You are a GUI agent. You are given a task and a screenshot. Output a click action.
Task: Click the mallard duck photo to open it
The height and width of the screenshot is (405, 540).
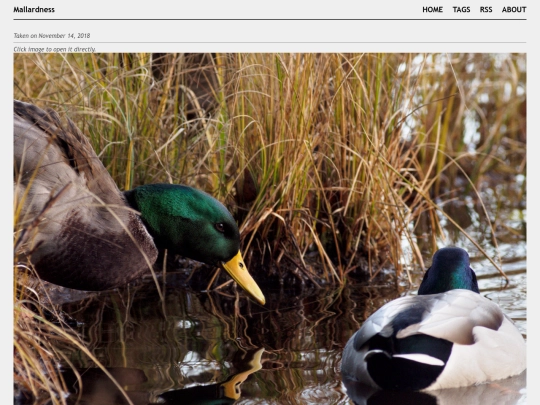[x=270, y=229]
